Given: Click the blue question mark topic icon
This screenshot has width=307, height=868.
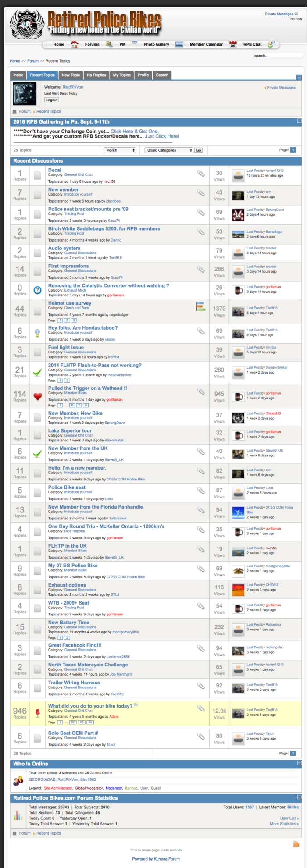Looking at the screenshot, I should click(38, 290).
